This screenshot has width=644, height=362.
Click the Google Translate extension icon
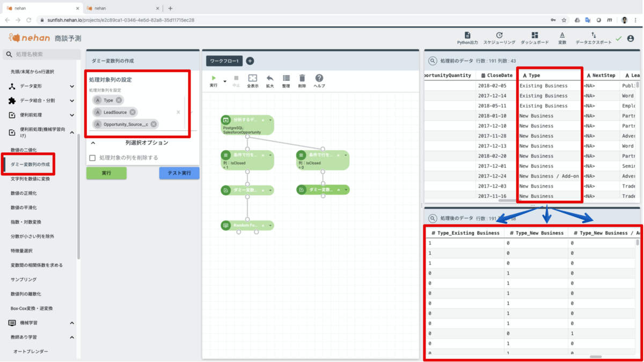tap(588, 20)
